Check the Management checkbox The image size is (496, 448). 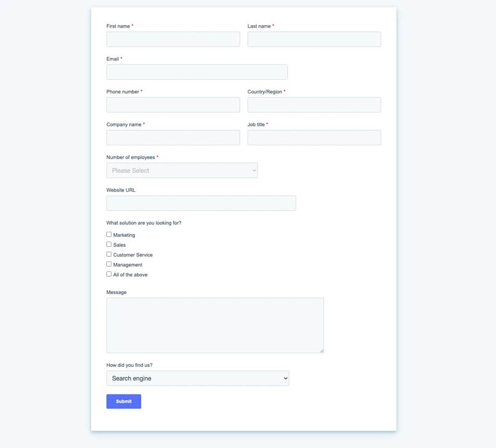[x=108, y=264]
